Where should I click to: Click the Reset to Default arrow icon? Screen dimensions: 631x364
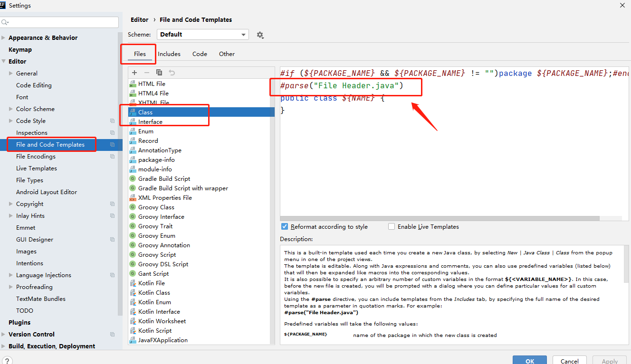pyautogui.click(x=172, y=73)
